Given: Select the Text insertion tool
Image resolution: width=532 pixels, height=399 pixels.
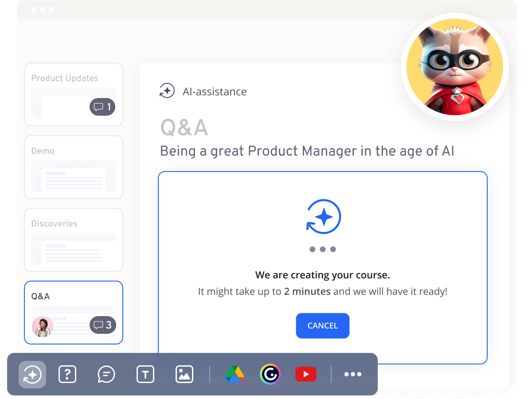Looking at the screenshot, I should pyautogui.click(x=145, y=374).
